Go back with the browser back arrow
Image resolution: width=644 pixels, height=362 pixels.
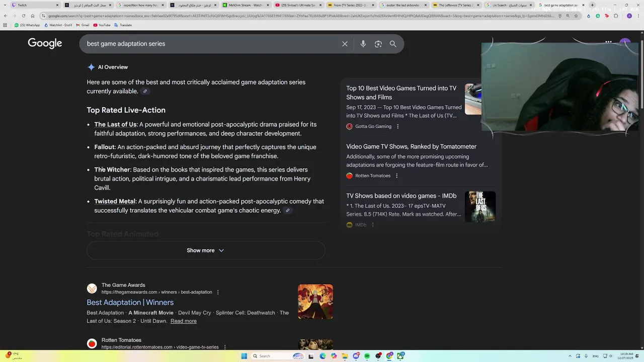point(6,16)
